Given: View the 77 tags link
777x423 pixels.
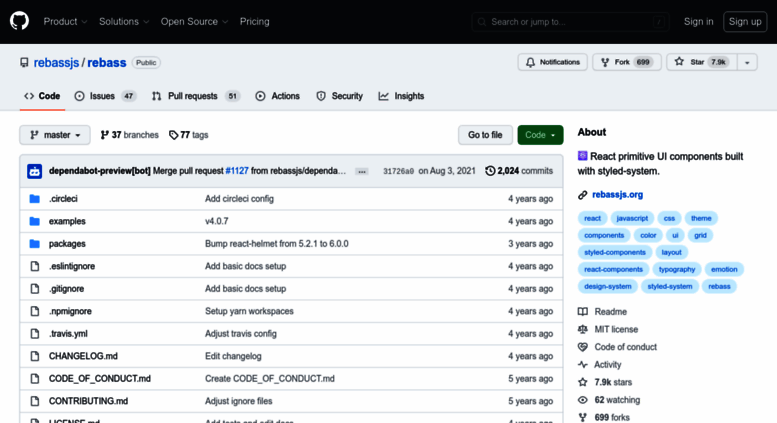Looking at the screenshot, I should (188, 135).
